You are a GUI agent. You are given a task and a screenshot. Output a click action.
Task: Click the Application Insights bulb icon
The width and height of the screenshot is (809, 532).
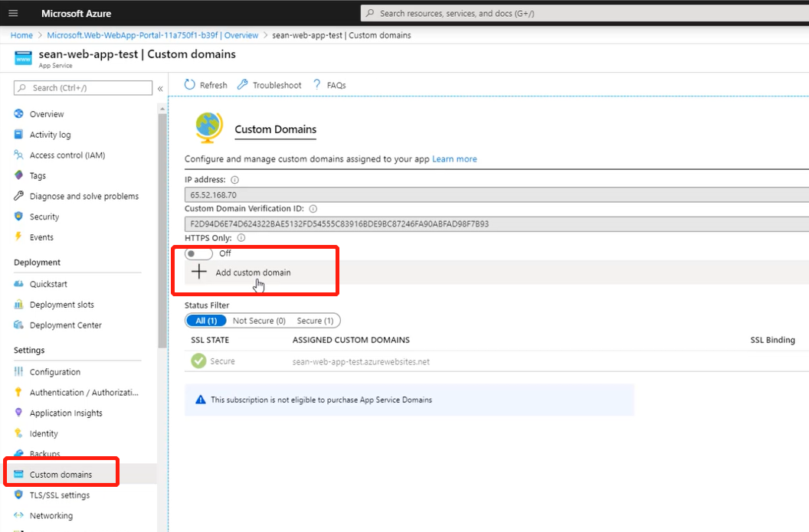tap(18, 413)
